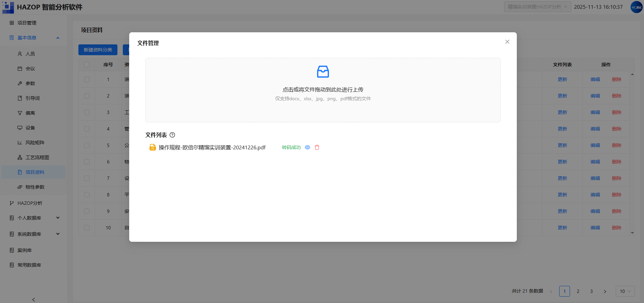
Task: Open the 引导词 page
Action: click(x=33, y=98)
